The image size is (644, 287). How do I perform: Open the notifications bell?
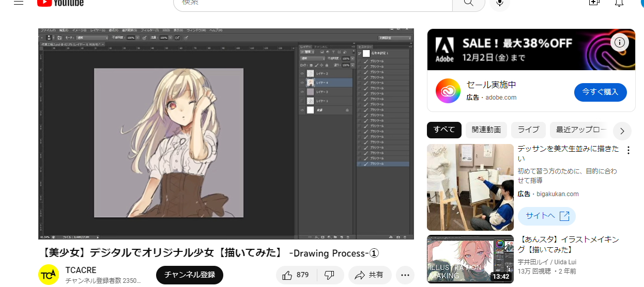[619, 3]
